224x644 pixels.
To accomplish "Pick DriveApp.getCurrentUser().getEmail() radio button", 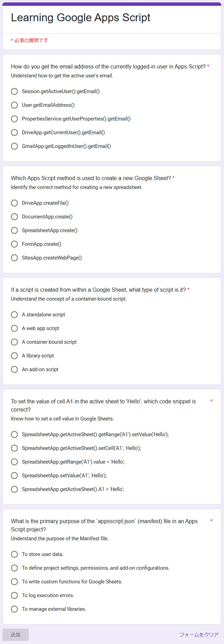I will (14, 132).
